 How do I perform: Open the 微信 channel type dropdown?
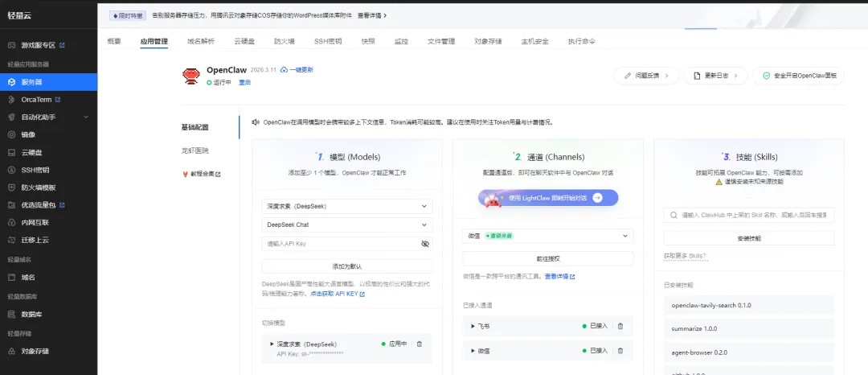click(x=548, y=236)
